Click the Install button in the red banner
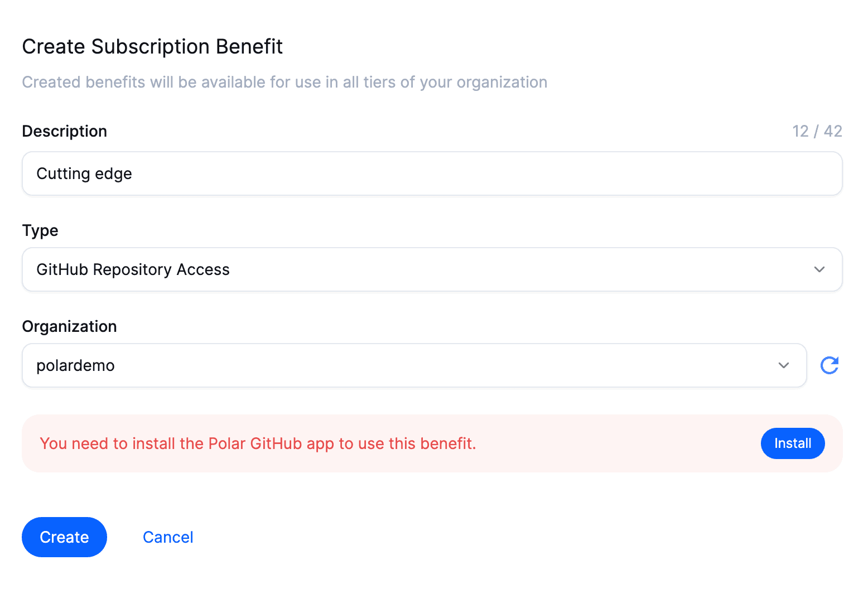868x589 pixels. tap(793, 443)
